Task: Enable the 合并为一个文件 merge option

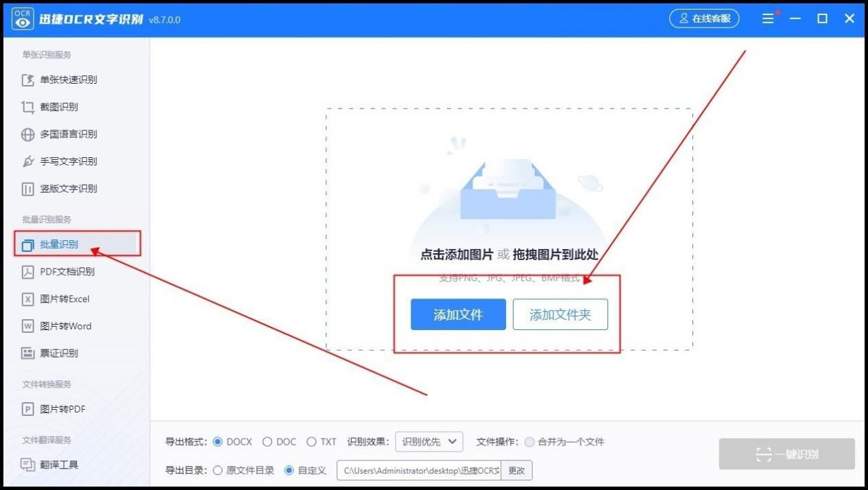Action: tap(529, 442)
